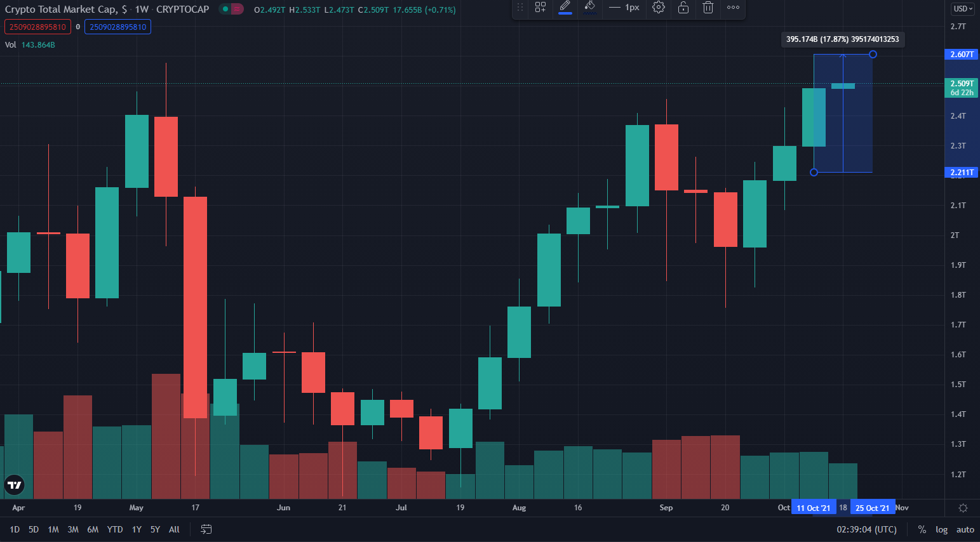Click the red sell price box
Image resolution: width=980 pixels, height=542 pixels.
(x=37, y=27)
